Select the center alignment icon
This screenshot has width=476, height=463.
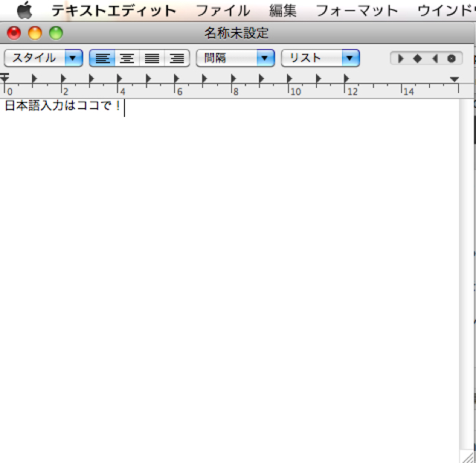coord(127,58)
